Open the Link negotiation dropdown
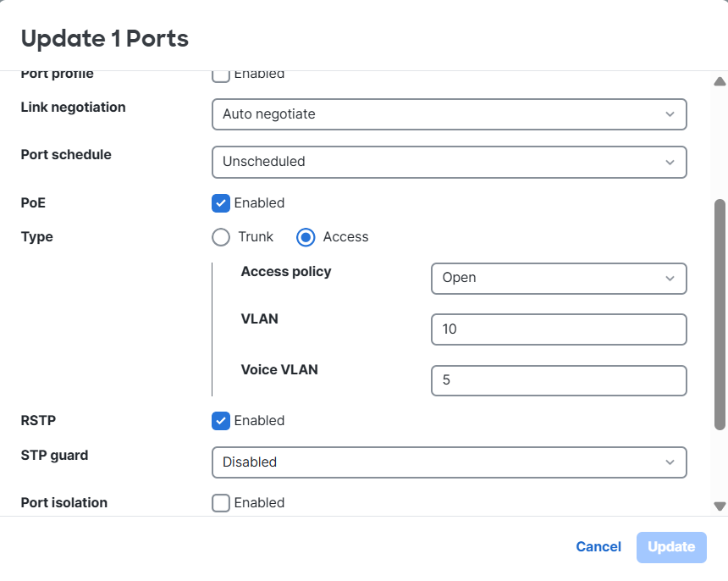Screen dimensions: 728x581 coord(449,114)
